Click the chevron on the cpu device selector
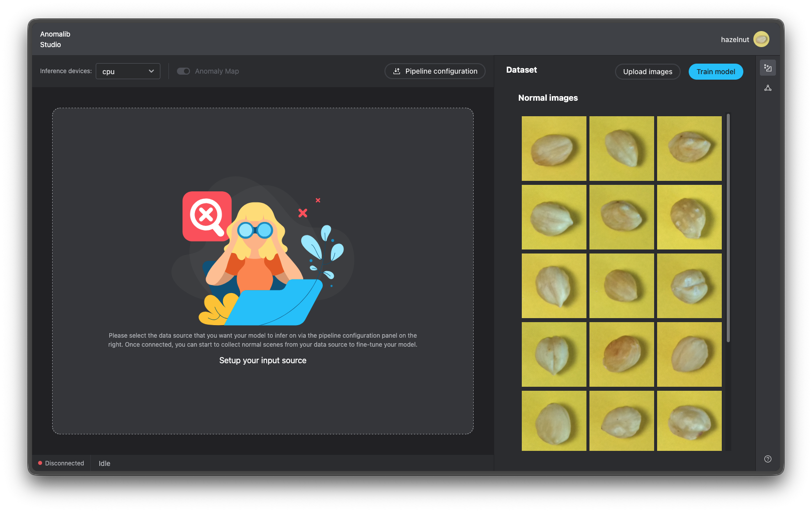This screenshot has width=812, height=512. coord(151,71)
